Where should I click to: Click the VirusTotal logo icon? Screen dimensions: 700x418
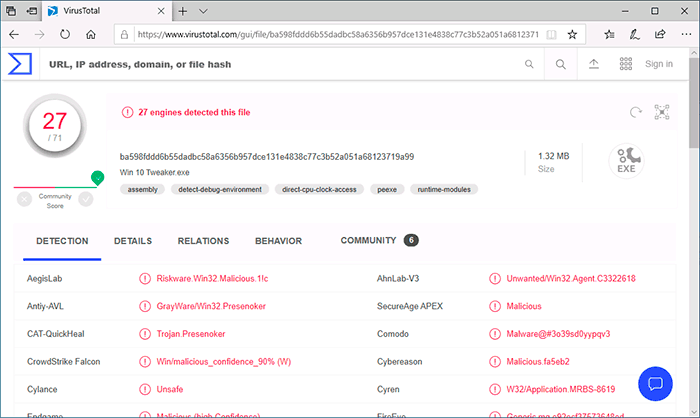pyautogui.click(x=20, y=64)
